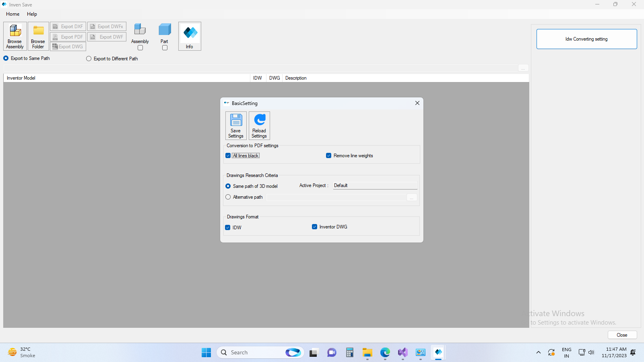Click the IDW column header
The image size is (644, 362).
point(258,78)
